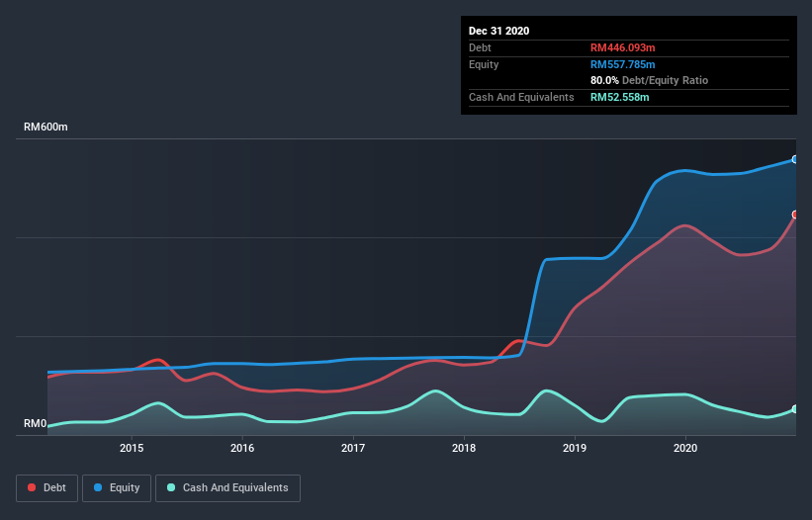Toggle Cash And Equivalents legend button

click(x=227, y=488)
